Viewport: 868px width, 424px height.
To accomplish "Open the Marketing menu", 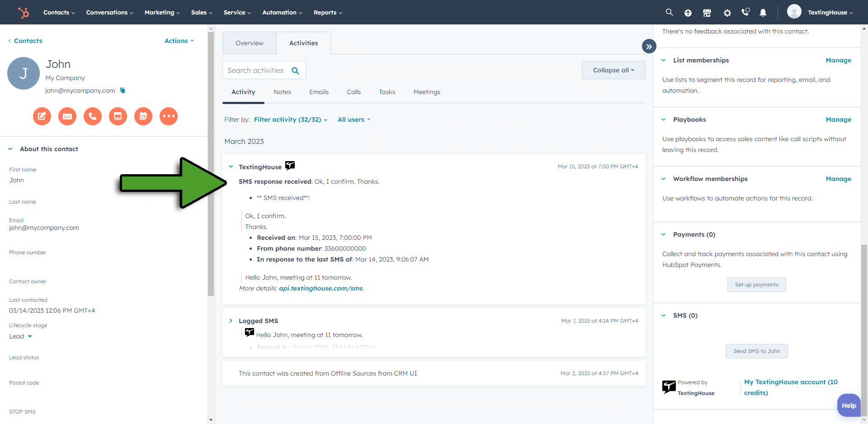I will [162, 13].
